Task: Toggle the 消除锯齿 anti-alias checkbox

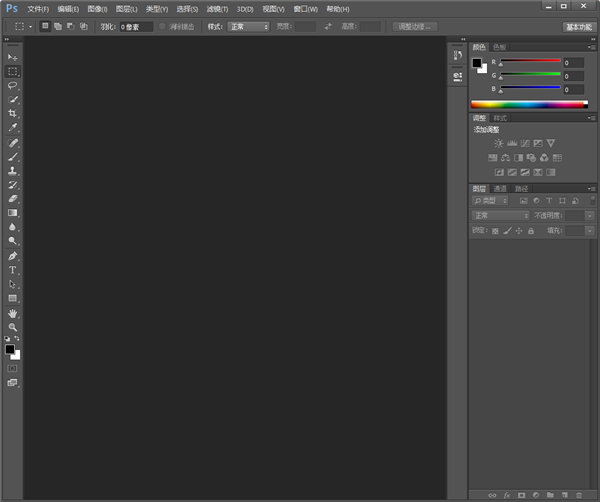Action: pos(163,26)
